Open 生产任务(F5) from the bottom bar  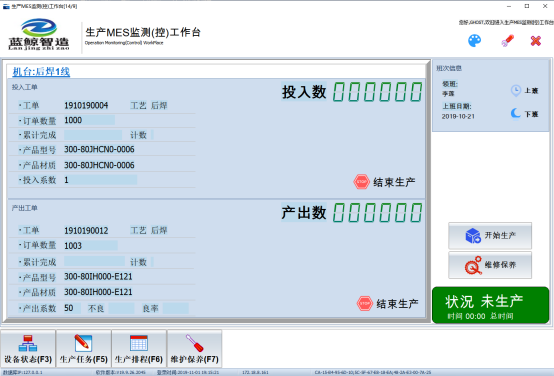(83, 348)
